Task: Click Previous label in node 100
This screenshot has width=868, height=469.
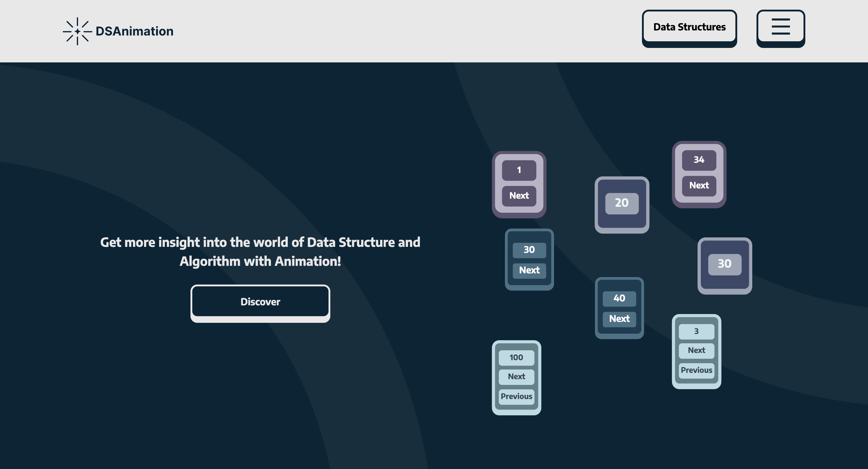Action: click(516, 396)
